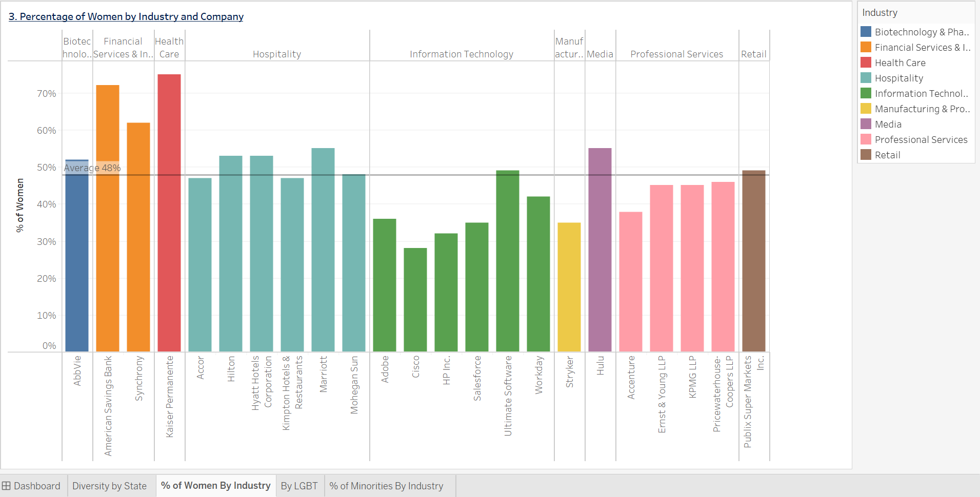The width and height of the screenshot is (980, 497).
Task: Select the AbbVie bar
Action: click(x=77, y=256)
